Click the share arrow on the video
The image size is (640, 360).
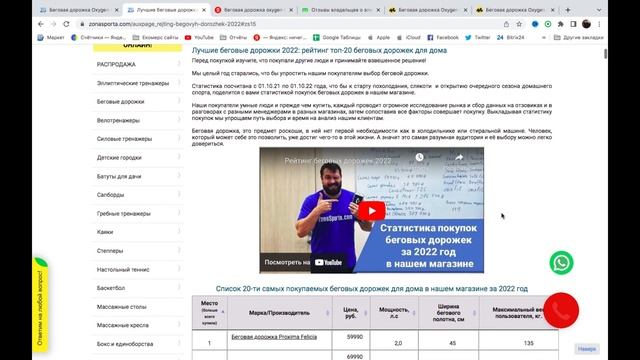coord(459,157)
